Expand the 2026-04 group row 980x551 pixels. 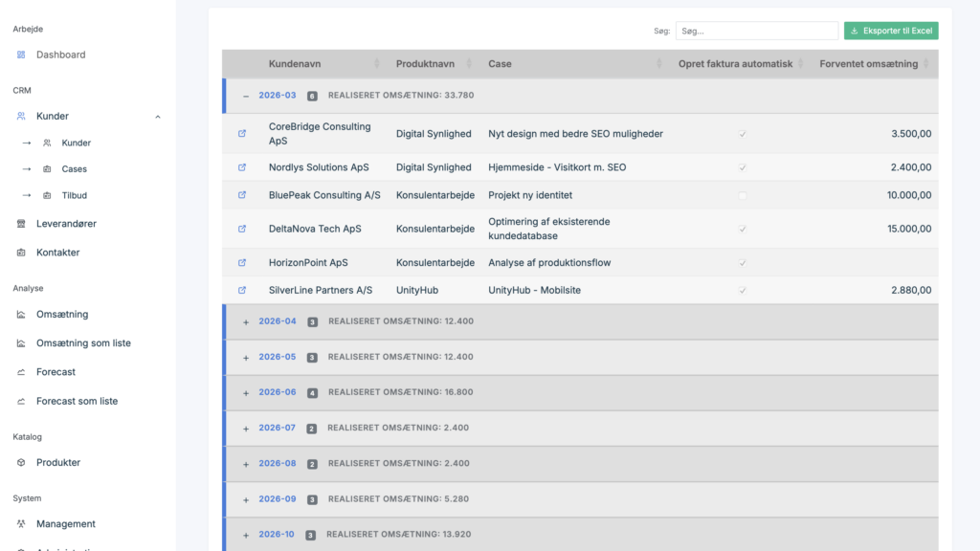coord(246,321)
